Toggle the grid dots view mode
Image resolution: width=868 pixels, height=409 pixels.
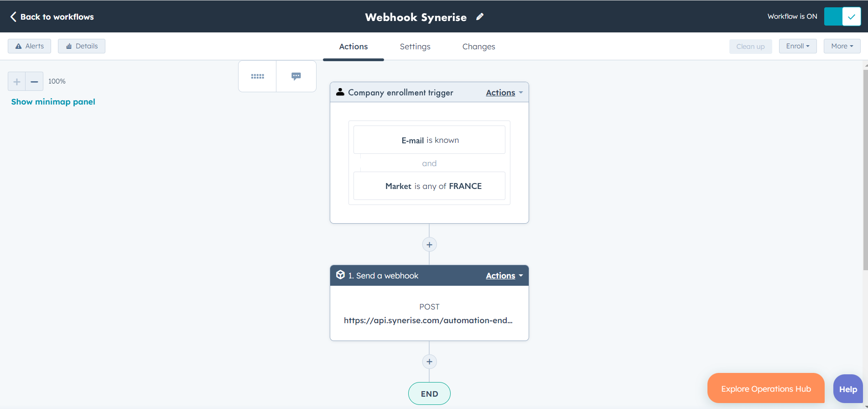click(x=257, y=76)
